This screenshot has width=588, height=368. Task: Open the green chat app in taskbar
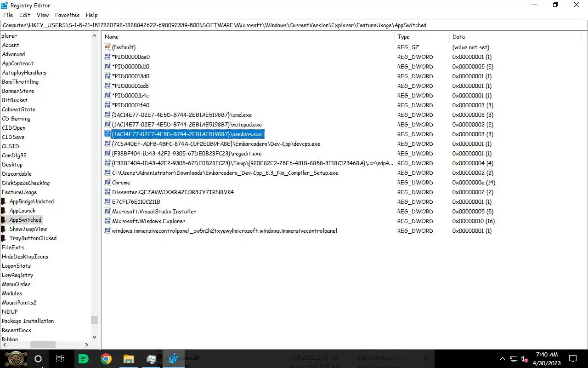(83, 359)
